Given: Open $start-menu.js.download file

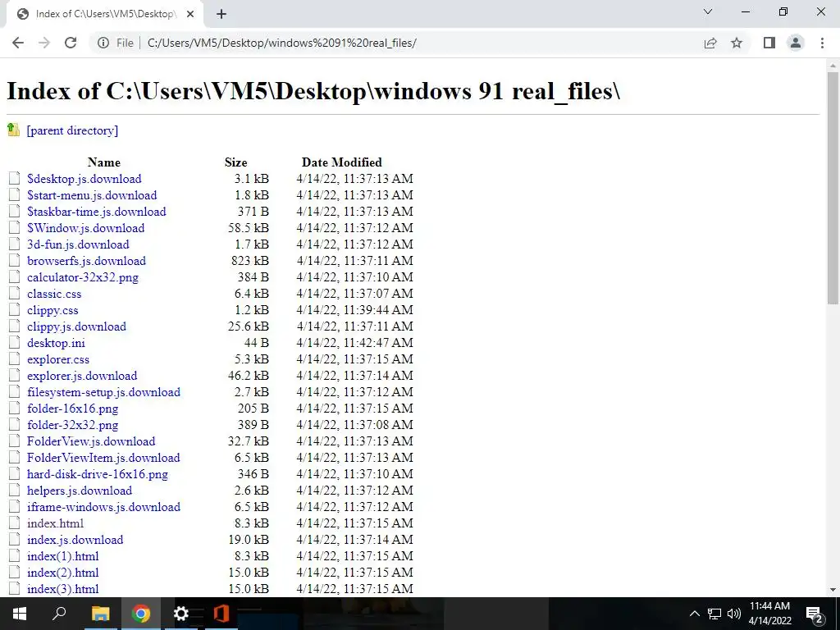Looking at the screenshot, I should coord(92,195).
